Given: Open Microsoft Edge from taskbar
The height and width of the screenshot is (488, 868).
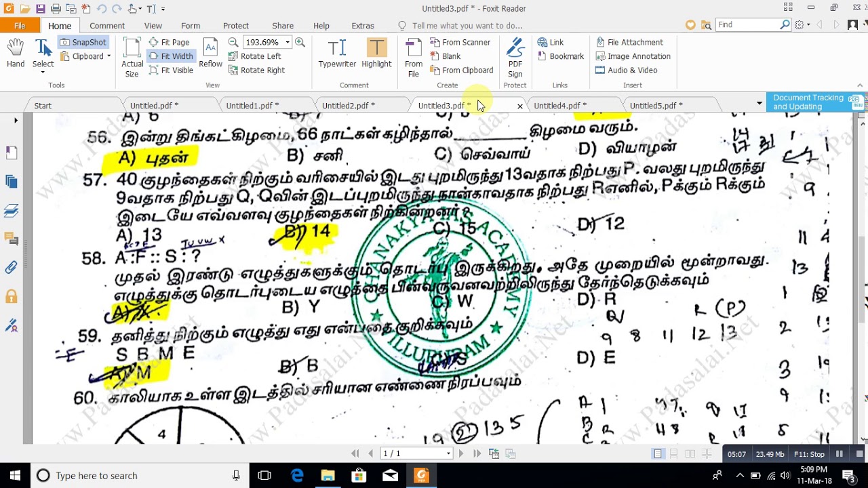Looking at the screenshot, I should tap(297, 476).
